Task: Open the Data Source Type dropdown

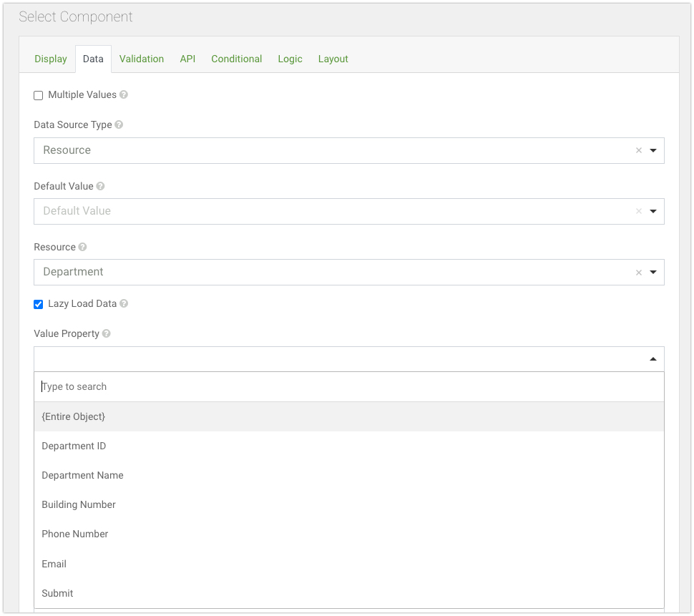Action: tap(653, 151)
